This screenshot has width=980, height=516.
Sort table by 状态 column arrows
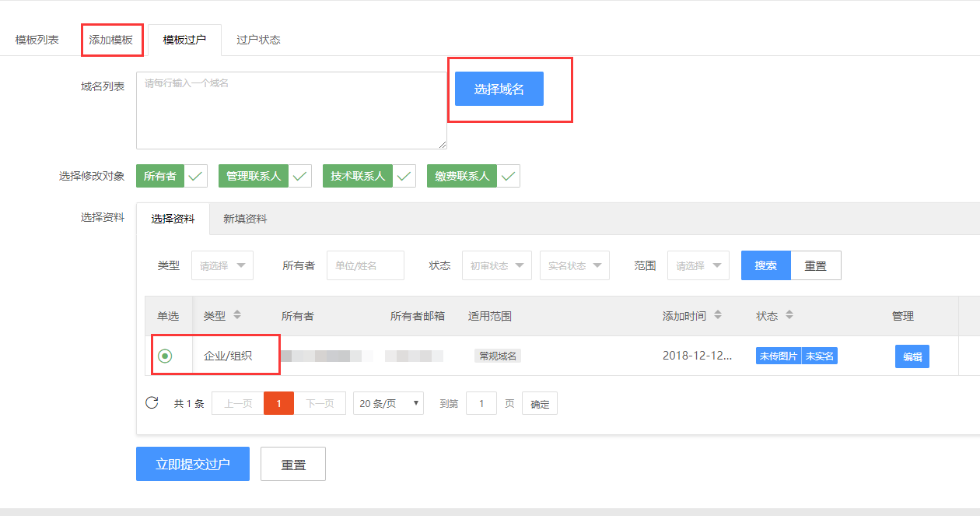tap(789, 315)
